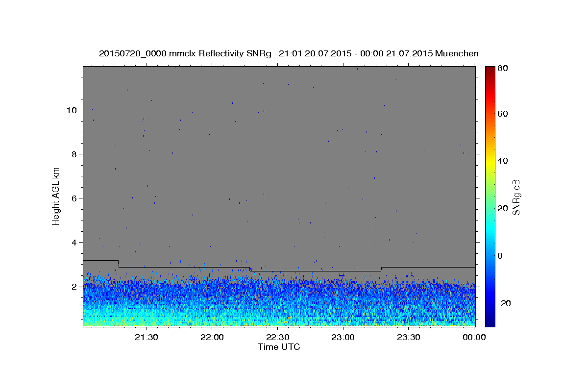The width and height of the screenshot is (588, 392).
Task: Click the 00:00 time tick label
Action: (x=474, y=337)
